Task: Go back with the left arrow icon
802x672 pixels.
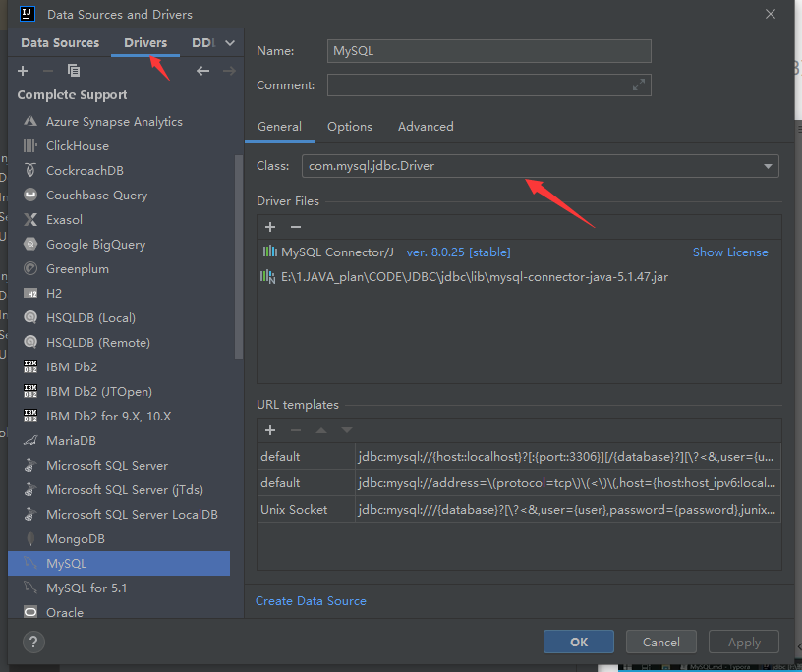Action: click(203, 71)
